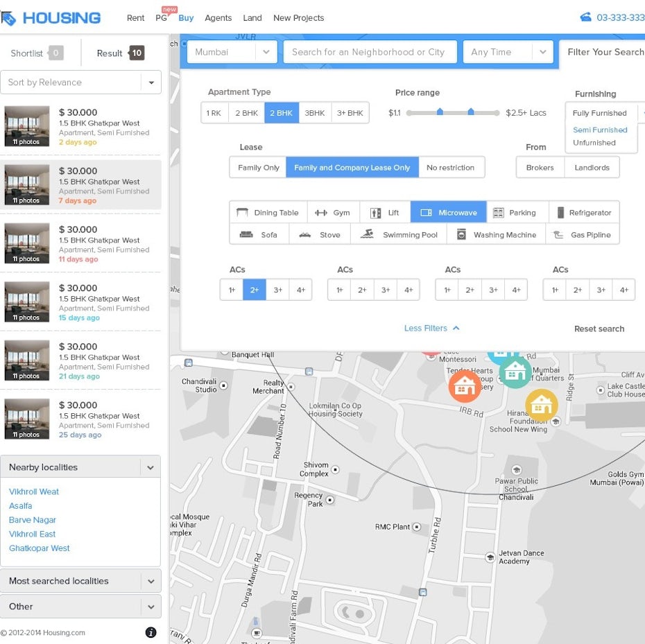Click the left price range slider handle
The image size is (645, 644).
click(440, 112)
